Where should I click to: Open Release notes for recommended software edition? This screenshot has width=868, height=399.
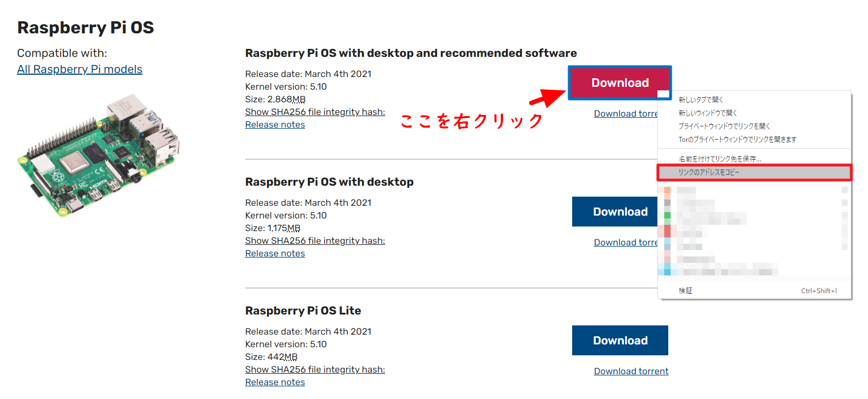(x=275, y=125)
